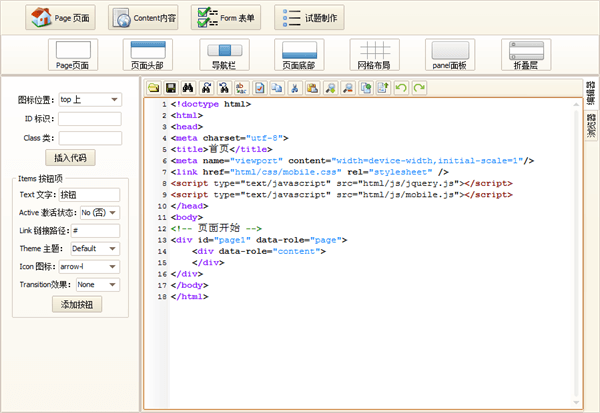600x413 pixels.
Task: Click the 插入代码 button
Action: coord(71,157)
